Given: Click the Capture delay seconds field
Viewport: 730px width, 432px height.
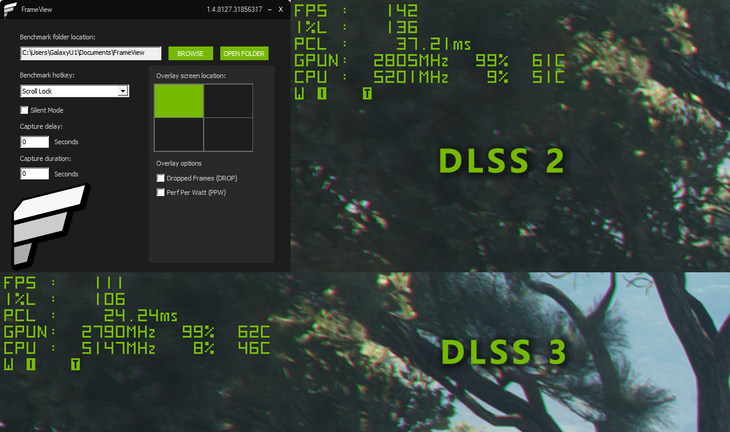Looking at the screenshot, I should point(34,142).
